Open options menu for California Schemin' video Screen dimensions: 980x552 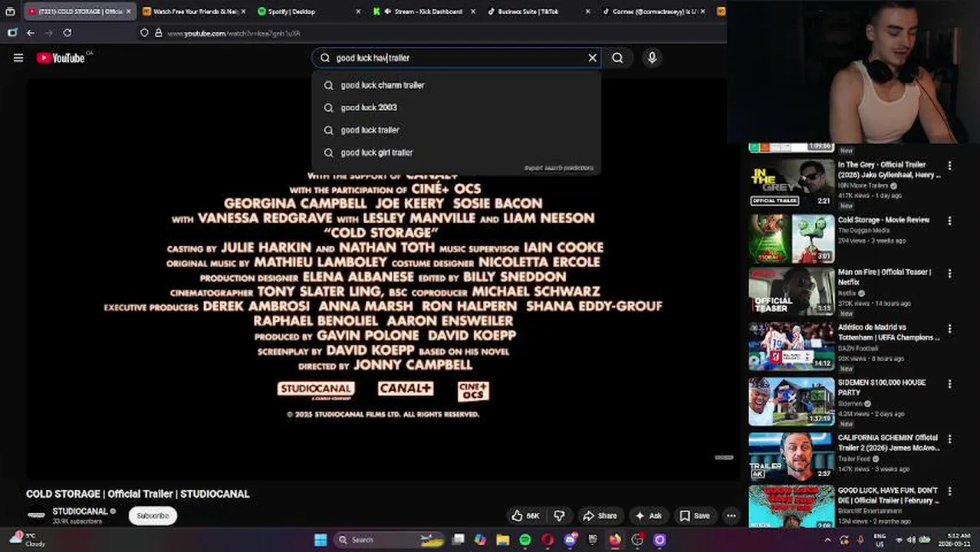pyautogui.click(x=949, y=439)
